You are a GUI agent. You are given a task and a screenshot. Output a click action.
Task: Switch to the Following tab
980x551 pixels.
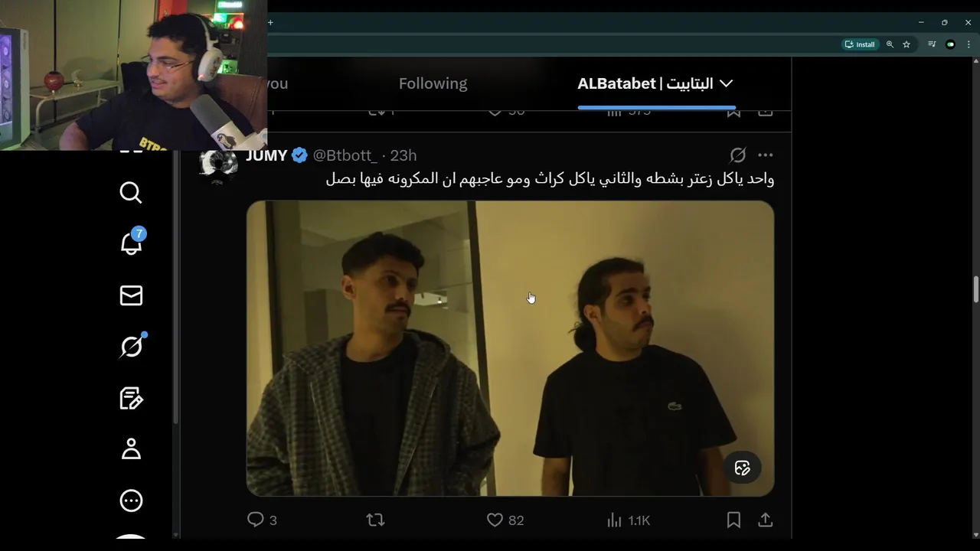(433, 83)
